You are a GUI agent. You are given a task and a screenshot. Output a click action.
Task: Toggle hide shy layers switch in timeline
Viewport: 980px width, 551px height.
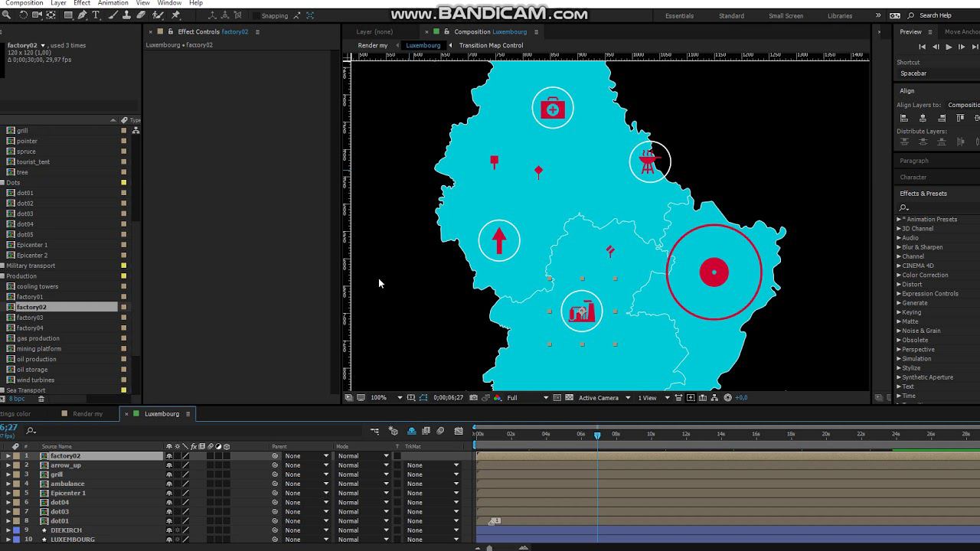[411, 432]
